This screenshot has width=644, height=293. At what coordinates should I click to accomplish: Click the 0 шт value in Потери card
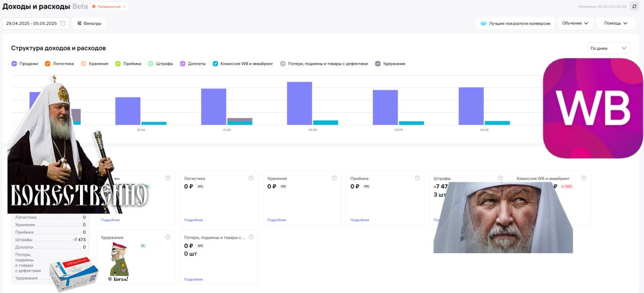pyautogui.click(x=190, y=254)
